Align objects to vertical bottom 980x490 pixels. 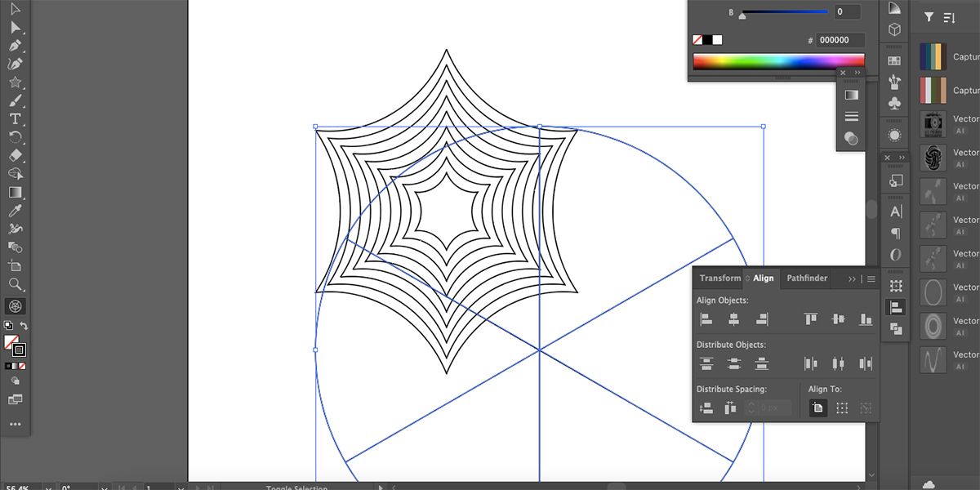point(866,319)
